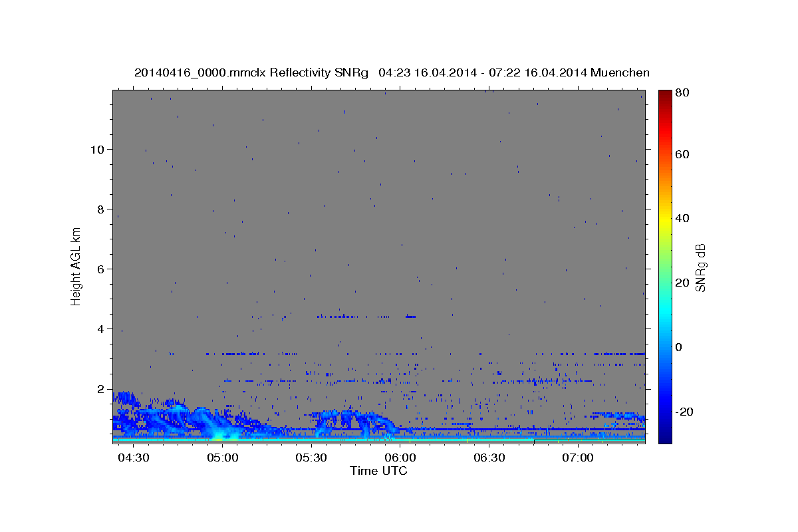Click the '06:00' time tick label
Screen dimensions: 798x532
pyautogui.click(x=400, y=458)
